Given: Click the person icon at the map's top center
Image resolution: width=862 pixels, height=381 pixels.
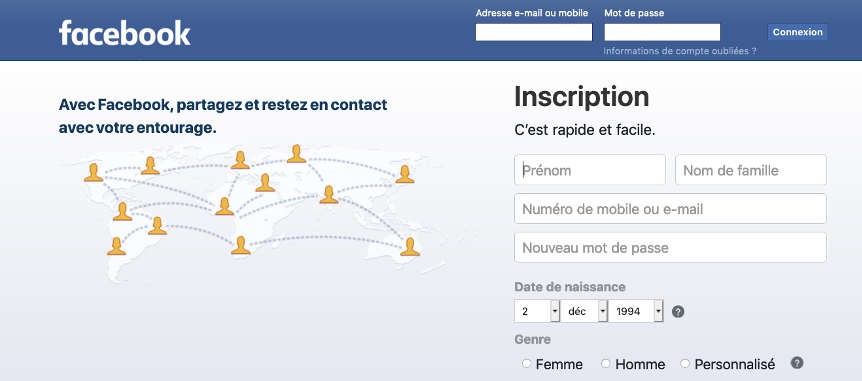Looking at the screenshot, I should pos(296,154).
